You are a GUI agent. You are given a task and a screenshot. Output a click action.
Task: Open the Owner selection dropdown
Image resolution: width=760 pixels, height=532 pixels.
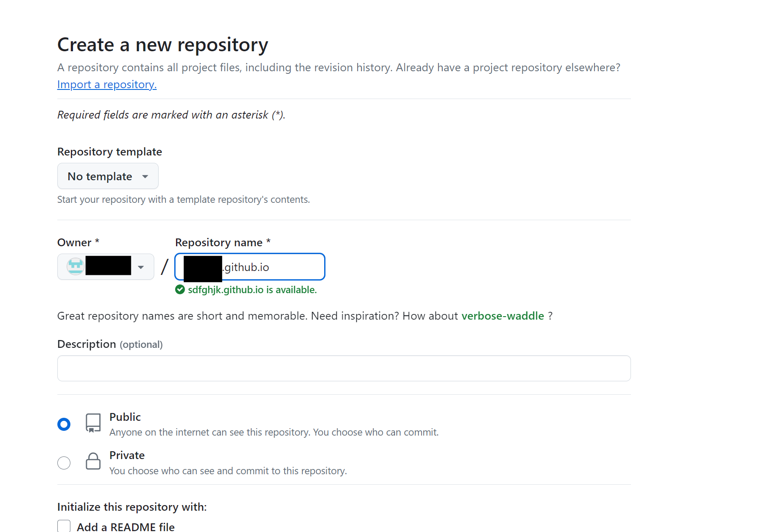click(x=106, y=267)
